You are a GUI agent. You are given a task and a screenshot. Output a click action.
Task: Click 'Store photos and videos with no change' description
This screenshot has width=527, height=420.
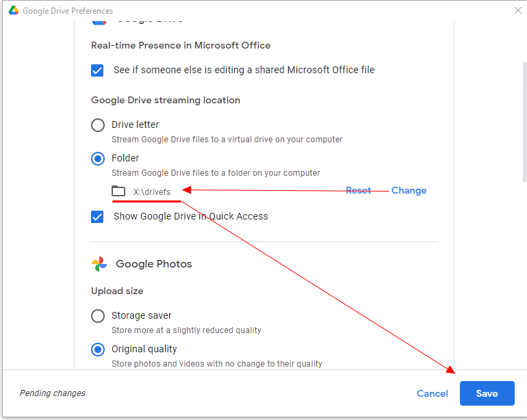pyautogui.click(x=217, y=364)
